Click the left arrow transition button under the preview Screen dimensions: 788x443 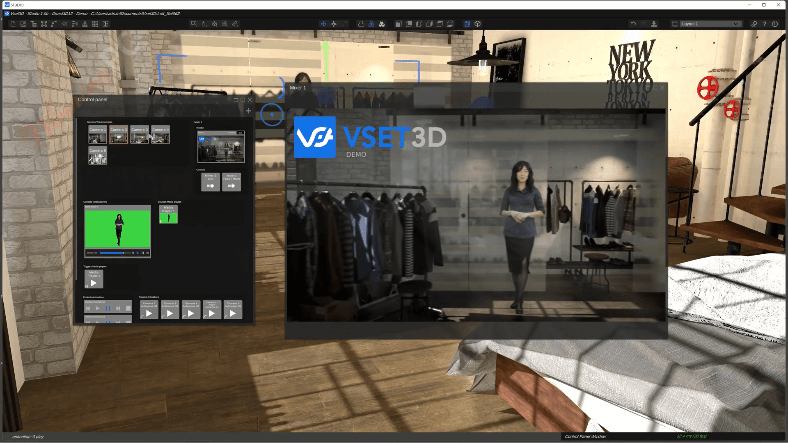pos(211,182)
